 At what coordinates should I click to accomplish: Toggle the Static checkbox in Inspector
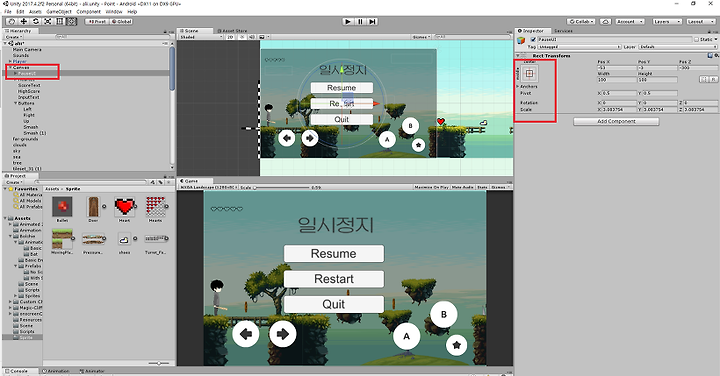coord(697,39)
